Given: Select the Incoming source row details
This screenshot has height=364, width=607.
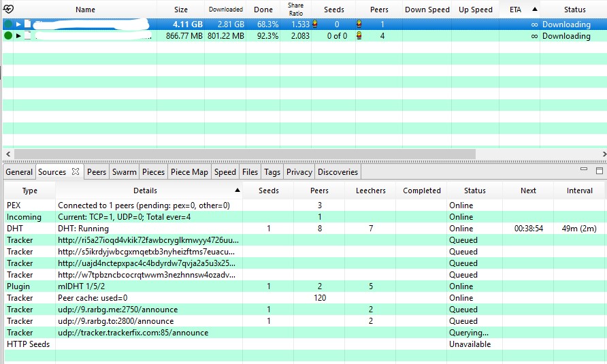Looking at the screenshot, I should (125, 217).
